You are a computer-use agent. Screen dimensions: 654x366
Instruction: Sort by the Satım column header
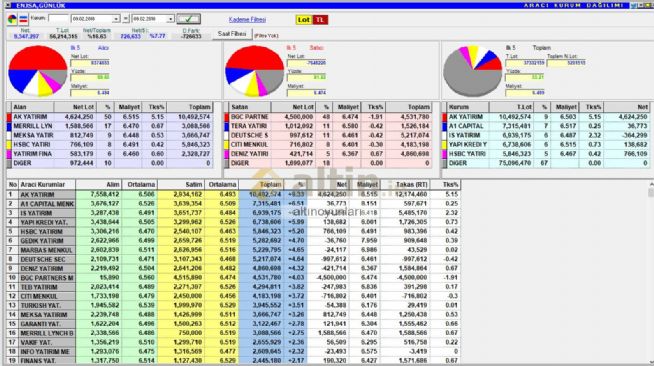[x=180, y=184]
